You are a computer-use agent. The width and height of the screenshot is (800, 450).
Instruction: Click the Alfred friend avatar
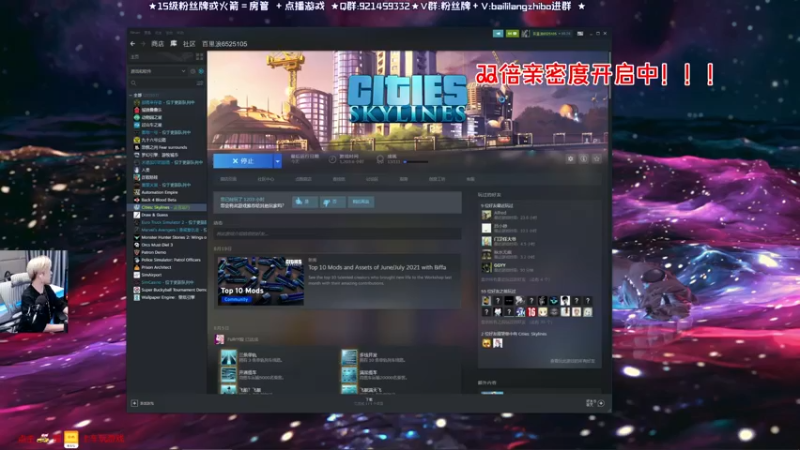pos(486,215)
